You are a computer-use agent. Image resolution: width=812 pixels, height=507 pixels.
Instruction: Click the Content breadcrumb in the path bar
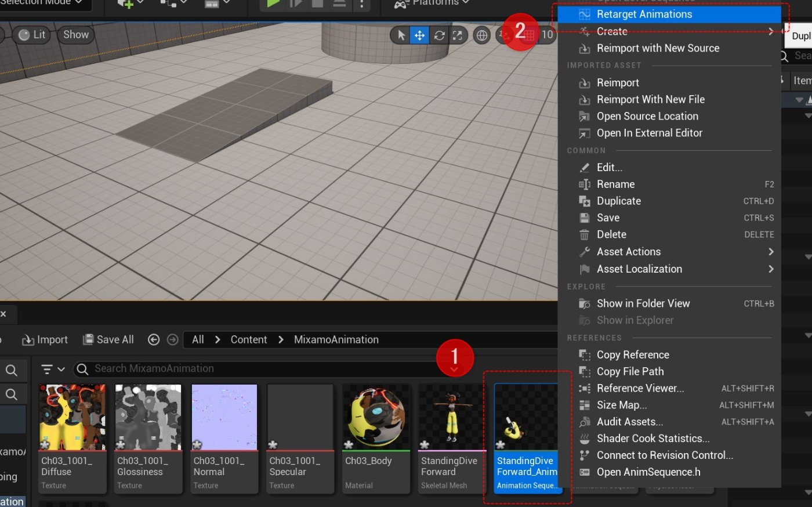coord(249,340)
